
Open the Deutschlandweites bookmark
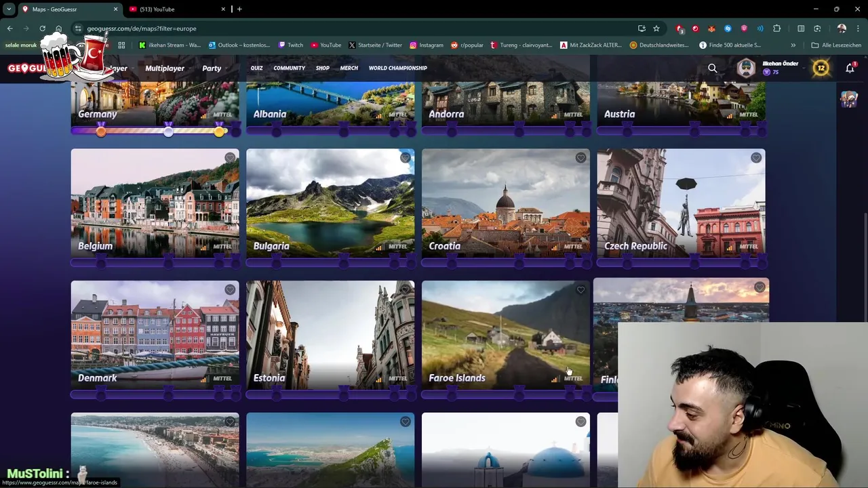click(659, 45)
